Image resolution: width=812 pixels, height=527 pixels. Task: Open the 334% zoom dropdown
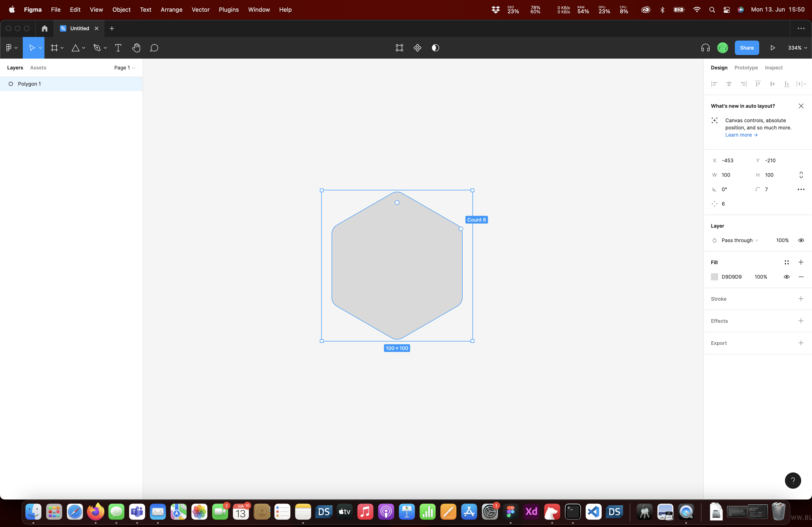797,48
